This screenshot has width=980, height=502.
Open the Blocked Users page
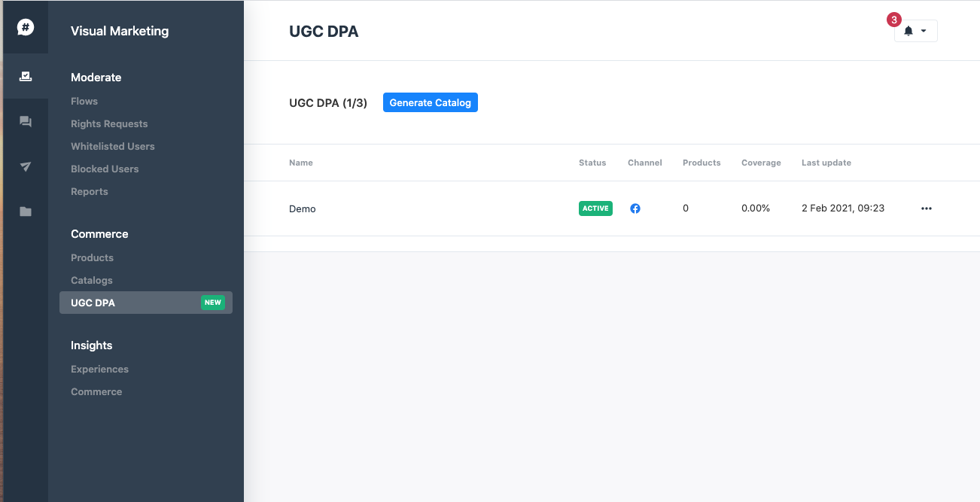105,169
